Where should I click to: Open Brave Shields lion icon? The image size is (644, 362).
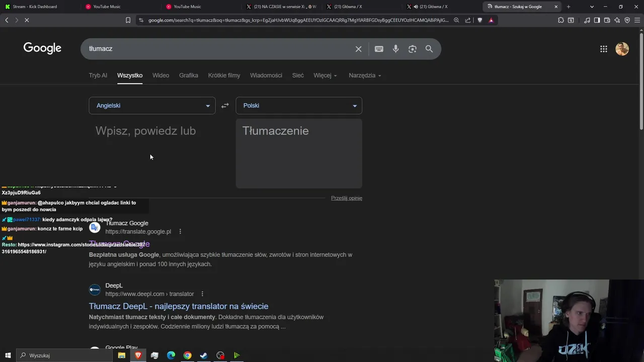click(x=479, y=20)
